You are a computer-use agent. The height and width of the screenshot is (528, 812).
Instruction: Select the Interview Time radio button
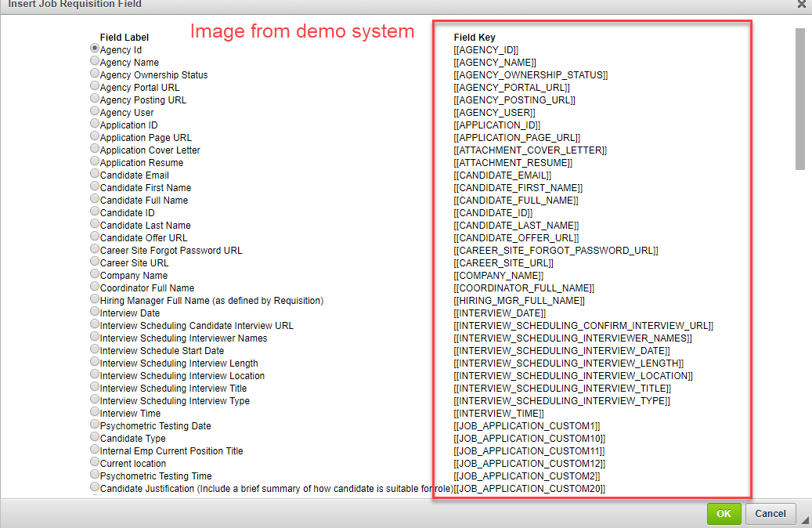point(94,412)
